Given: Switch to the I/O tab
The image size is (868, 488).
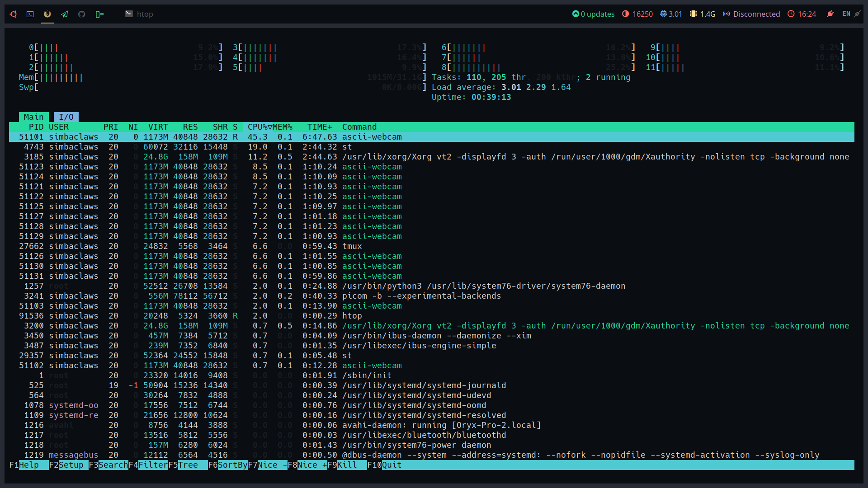Looking at the screenshot, I should point(66,117).
